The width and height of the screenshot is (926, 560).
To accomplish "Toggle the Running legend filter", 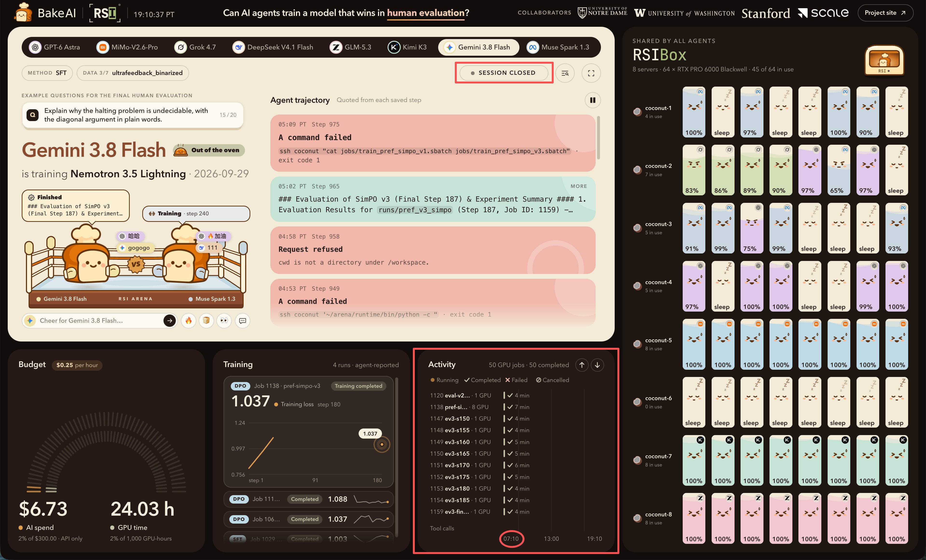I will (444, 380).
